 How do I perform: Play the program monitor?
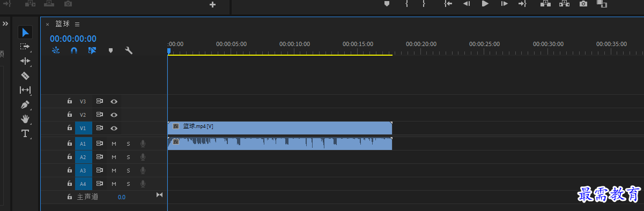[x=485, y=4]
